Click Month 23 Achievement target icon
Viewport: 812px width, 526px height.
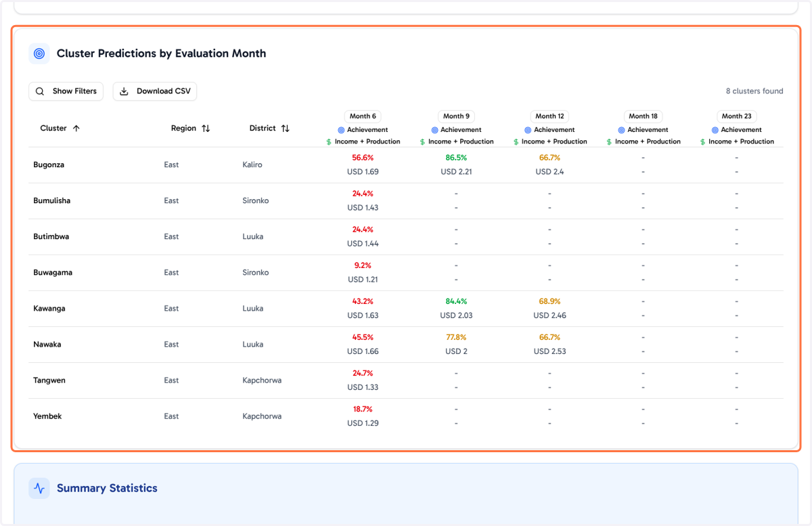click(715, 130)
